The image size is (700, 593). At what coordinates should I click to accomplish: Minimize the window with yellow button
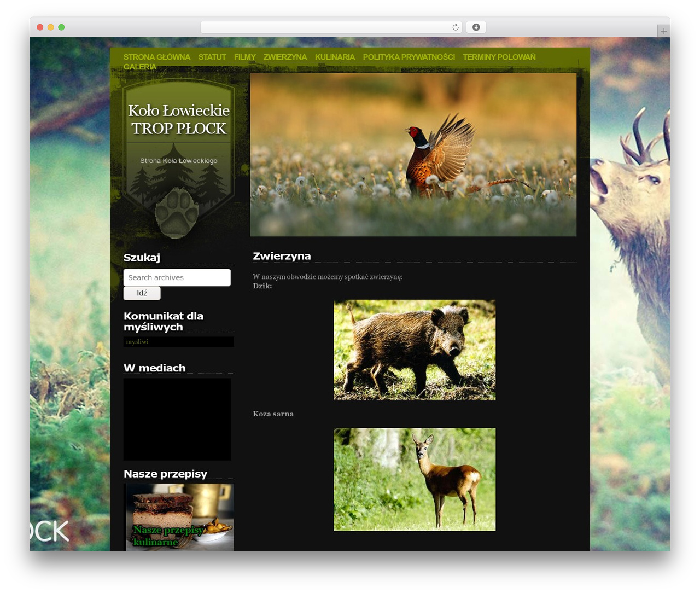(x=50, y=27)
